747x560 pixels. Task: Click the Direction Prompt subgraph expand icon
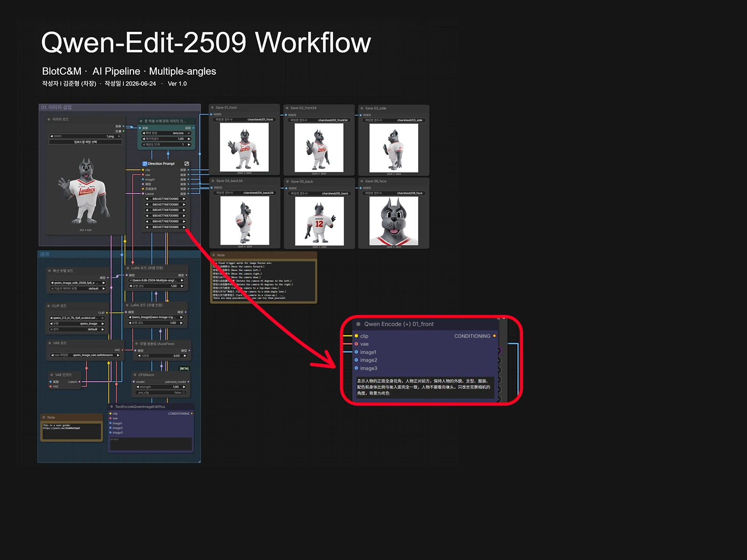pyautogui.click(x=187, y=164)
